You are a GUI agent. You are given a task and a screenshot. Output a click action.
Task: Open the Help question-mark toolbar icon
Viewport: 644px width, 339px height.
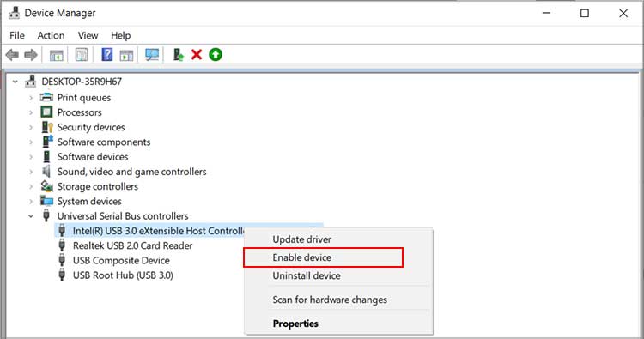[106, 55]
